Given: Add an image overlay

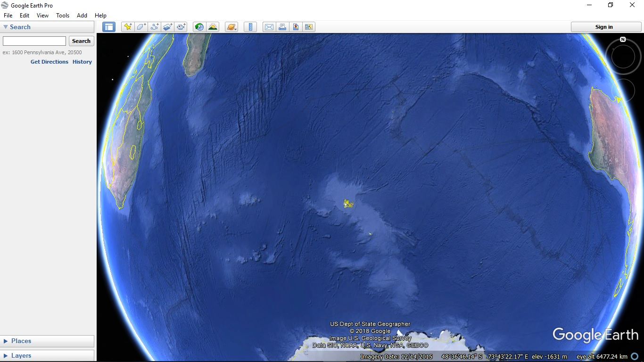Looking at the screenshot, I should coord(167,27).
